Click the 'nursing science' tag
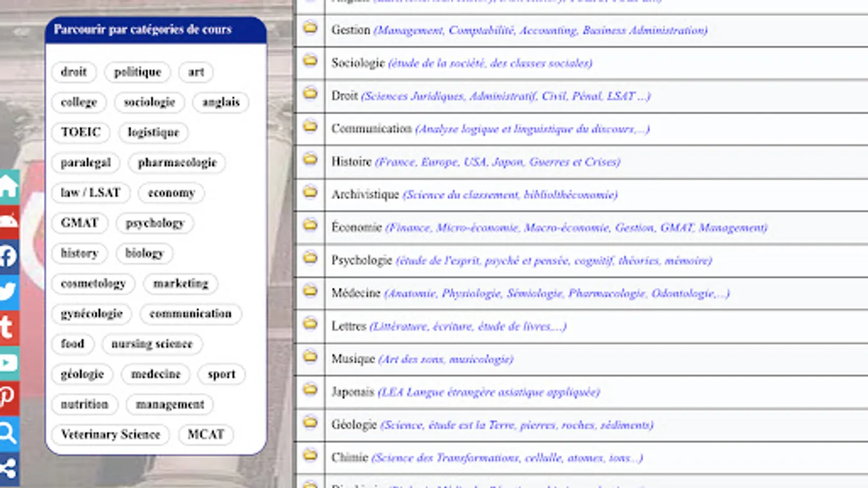The height and width of the screenshot is (488, 868). (x=152, y=344)
